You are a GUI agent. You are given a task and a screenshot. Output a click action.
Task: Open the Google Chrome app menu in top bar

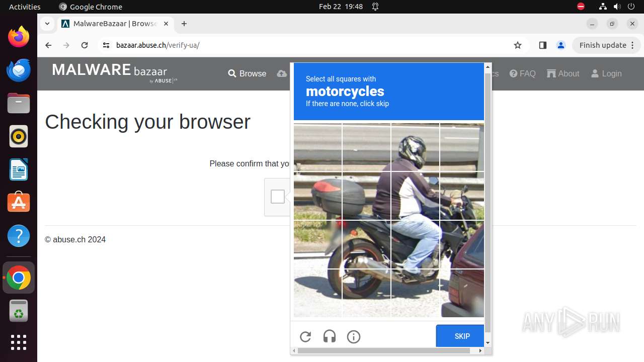91,7
